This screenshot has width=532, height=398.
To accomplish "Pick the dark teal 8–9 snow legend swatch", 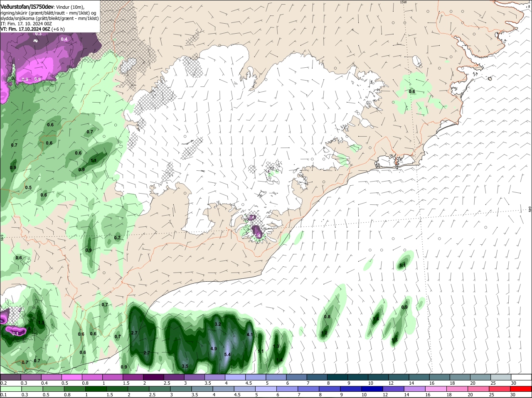I will [338, 377].
